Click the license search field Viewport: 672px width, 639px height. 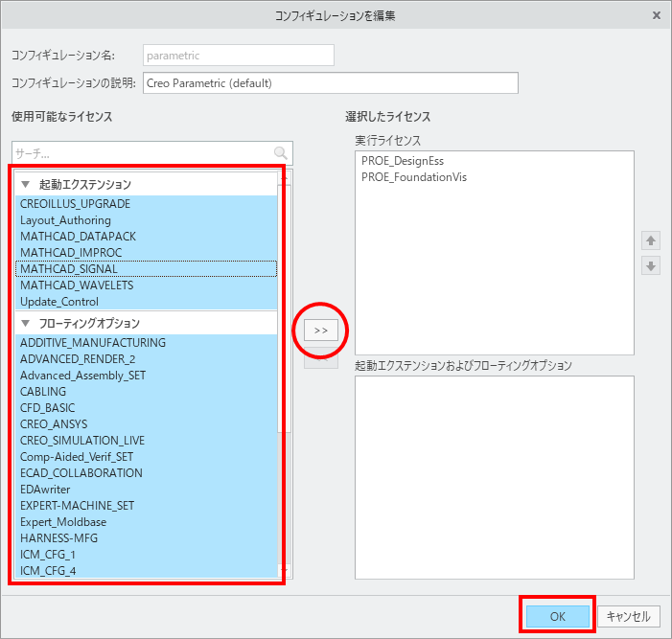142,153
